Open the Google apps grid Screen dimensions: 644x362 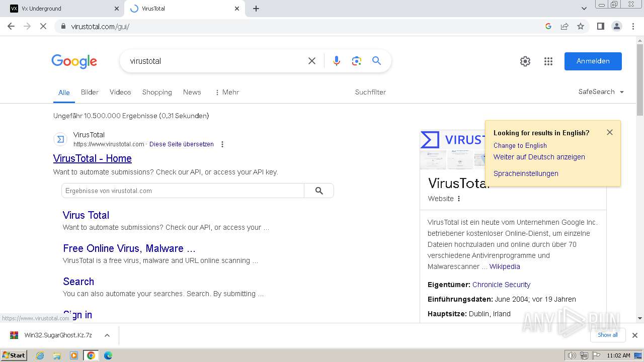[548, 61]
